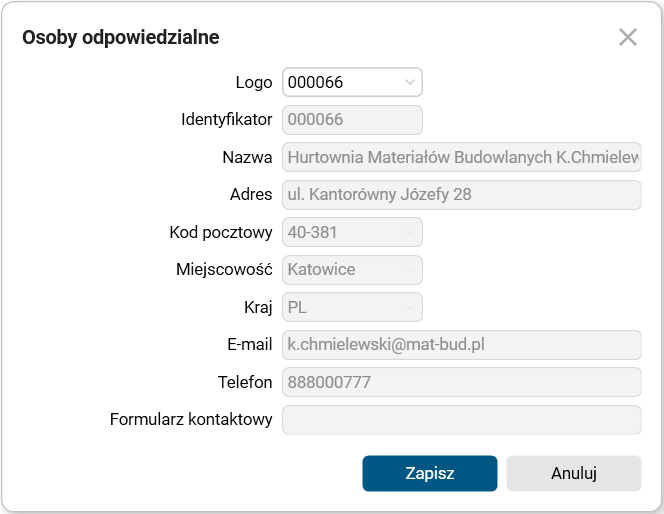This screenshot has height=514, width=664.
Task: Click the Logo label text
Action: point(253,82)
